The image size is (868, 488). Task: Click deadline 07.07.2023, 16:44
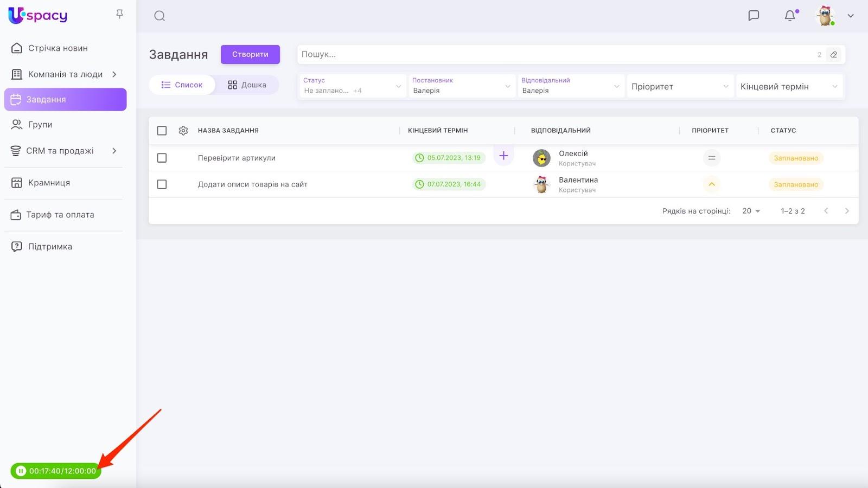click(449, 184)
